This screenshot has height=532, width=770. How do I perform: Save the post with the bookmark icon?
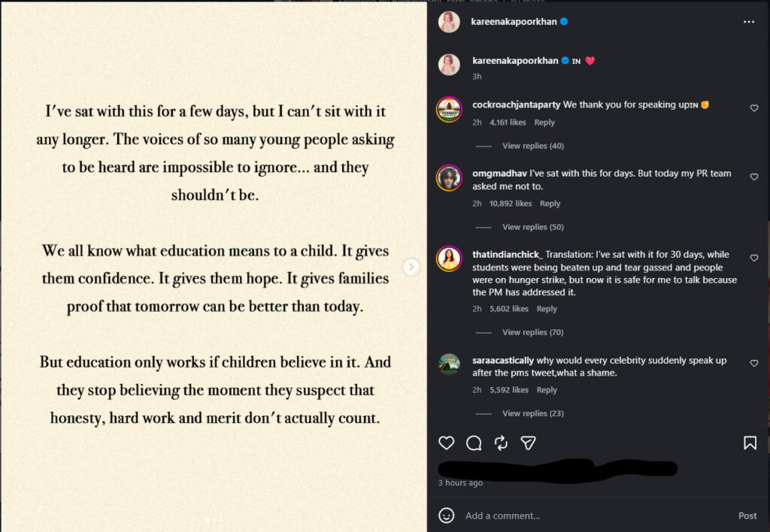(750, 443)
